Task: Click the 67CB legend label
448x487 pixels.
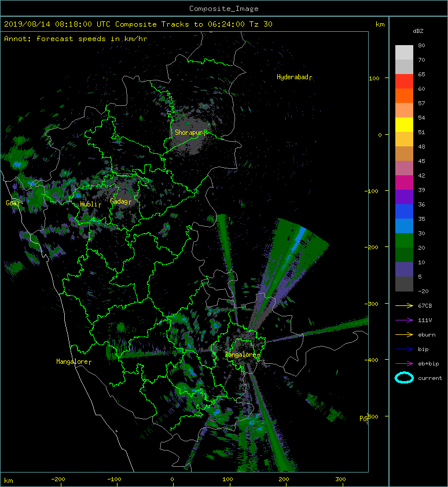Action: [425, 305]
